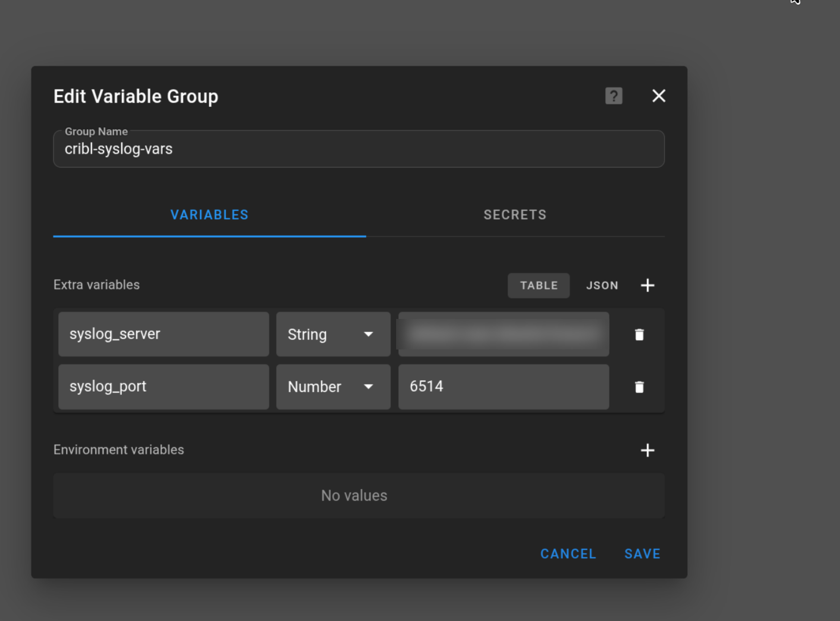Select the Table view toggle
This screenshot has width=840, height=621.
539,286
